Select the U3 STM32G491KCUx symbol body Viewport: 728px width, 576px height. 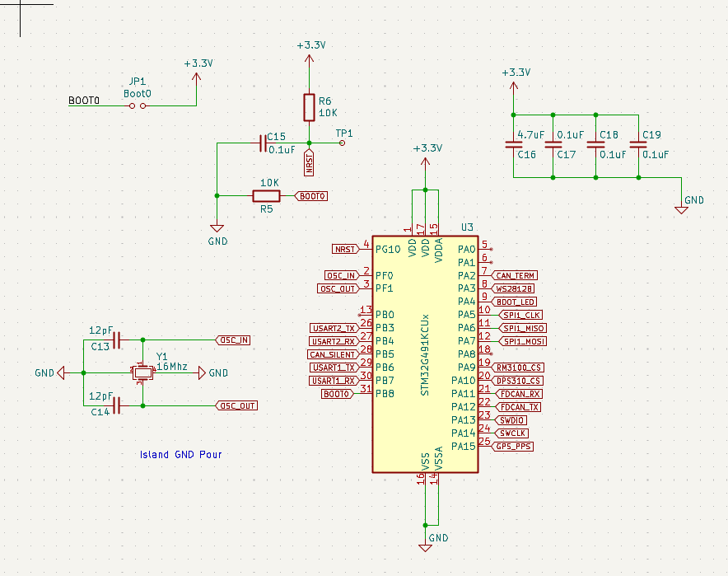pos(424,354)
